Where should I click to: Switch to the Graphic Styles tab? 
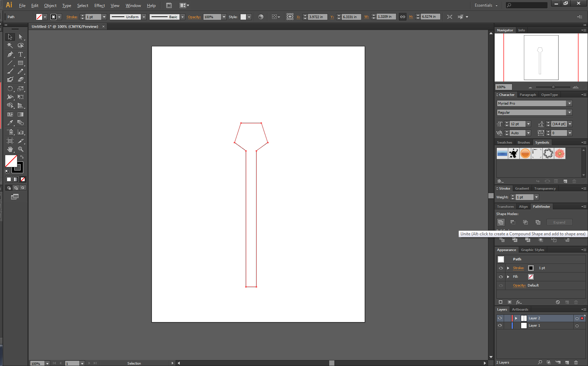[x=533, y=250]
